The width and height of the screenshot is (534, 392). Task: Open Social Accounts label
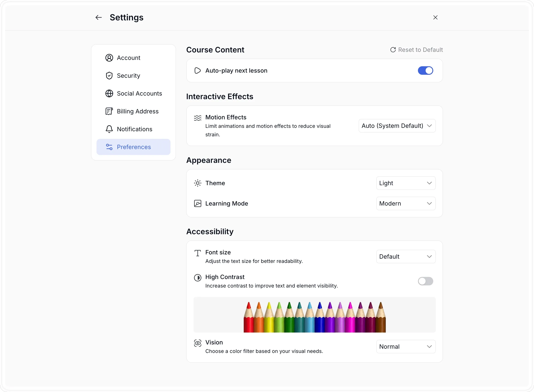(x=139, y=93)
